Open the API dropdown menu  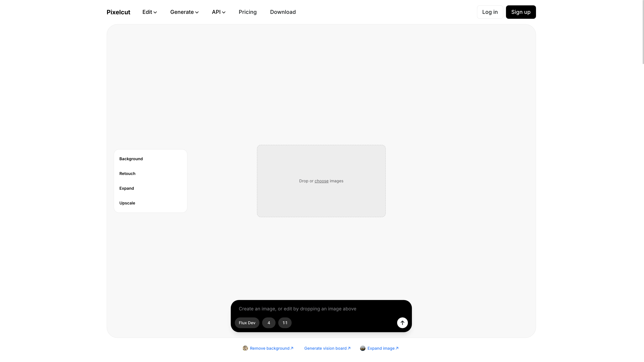point(218,12)
